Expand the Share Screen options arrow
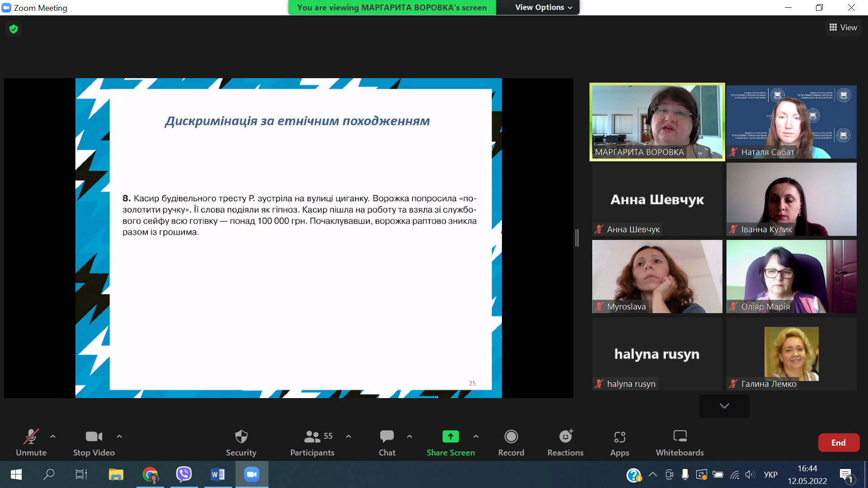 [x=476, y=436]
